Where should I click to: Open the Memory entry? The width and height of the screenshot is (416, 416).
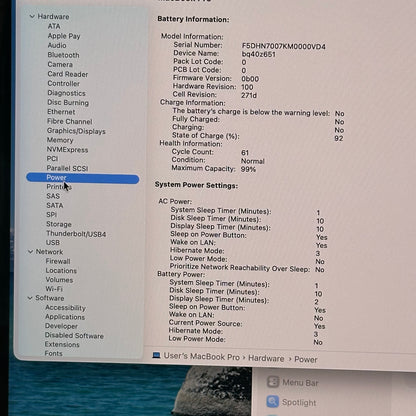[60, 140]
